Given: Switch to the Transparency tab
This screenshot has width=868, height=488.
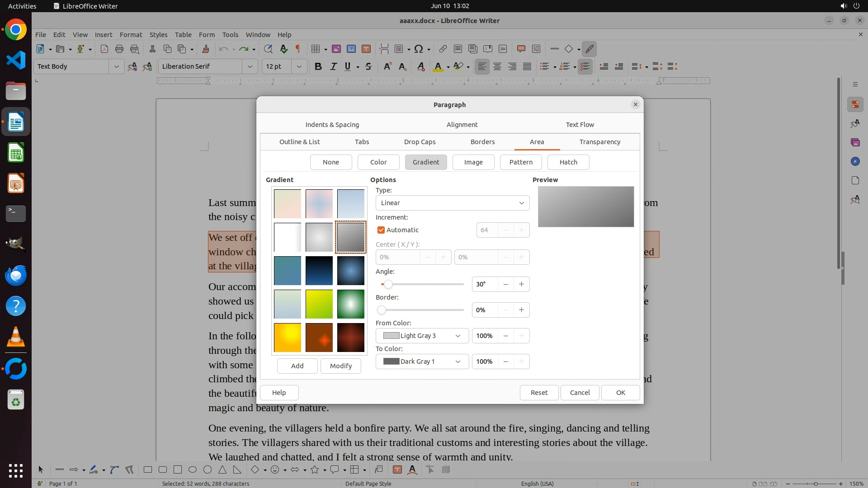Looking at the screenshot, I should (599, 142).
